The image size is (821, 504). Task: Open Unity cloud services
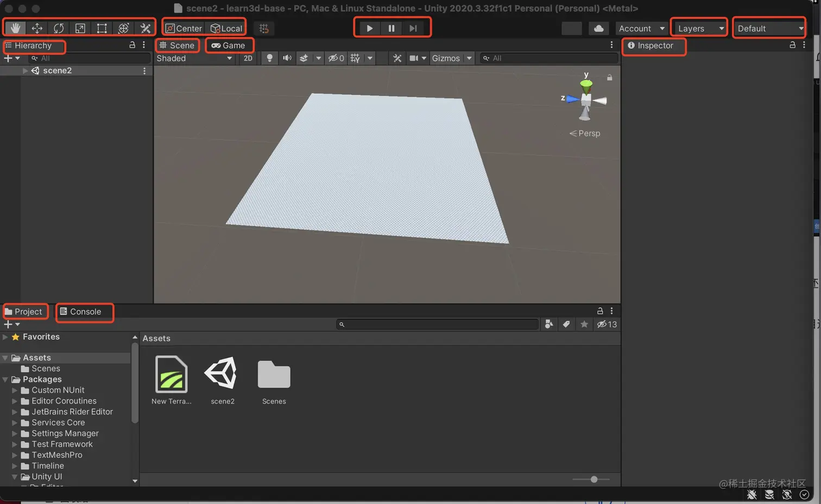598,28
